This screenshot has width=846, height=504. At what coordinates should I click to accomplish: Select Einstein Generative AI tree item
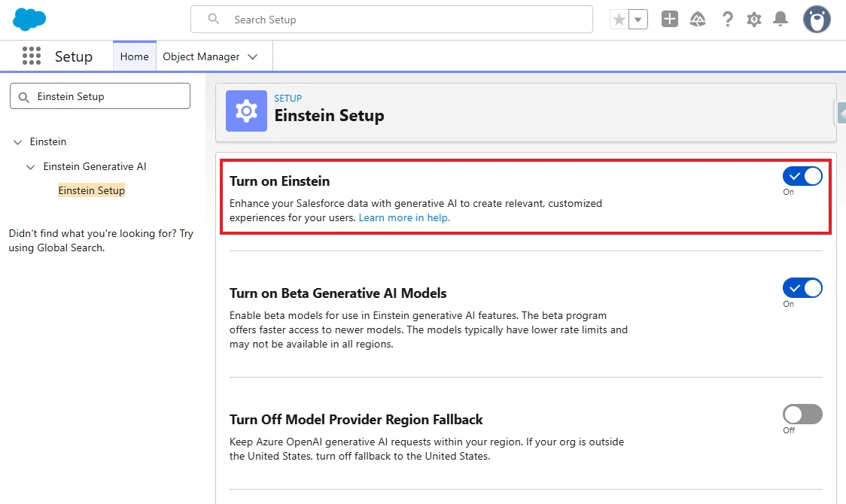point(95,166)
